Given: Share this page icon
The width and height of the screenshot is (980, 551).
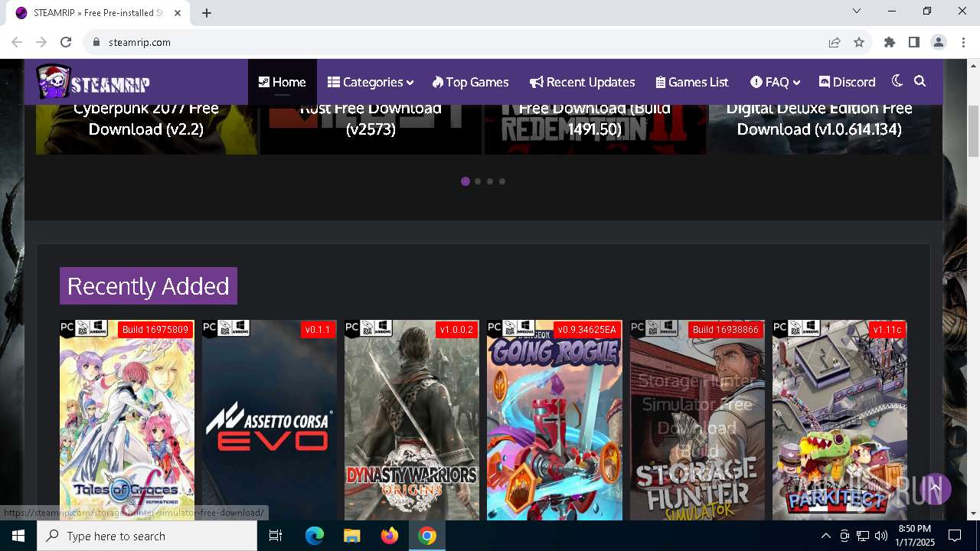Looking at the screenshot, I should 835,42.
